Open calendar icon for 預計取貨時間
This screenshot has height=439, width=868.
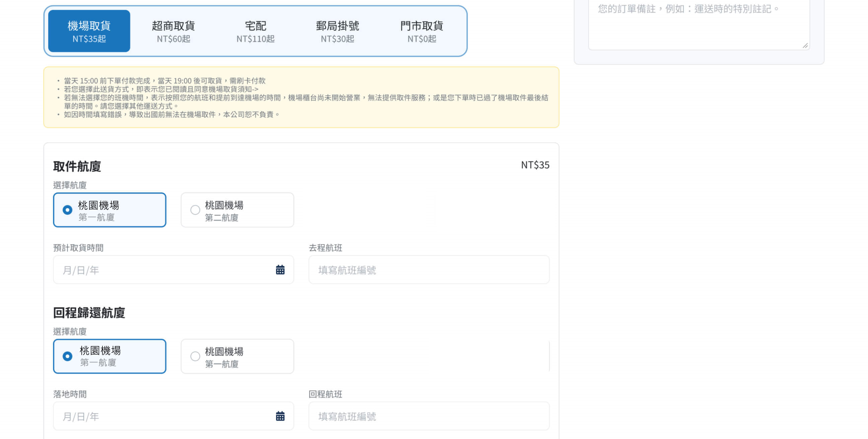(280, 270)
